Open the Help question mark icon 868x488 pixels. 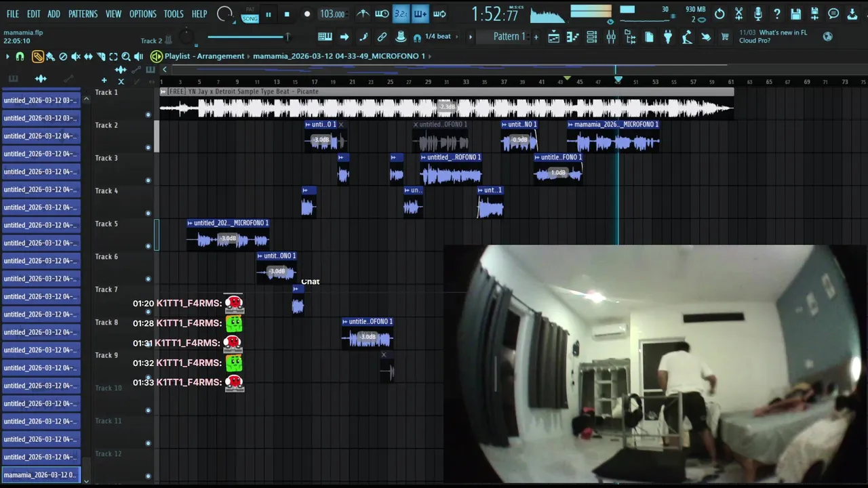(x=777, y=14)
